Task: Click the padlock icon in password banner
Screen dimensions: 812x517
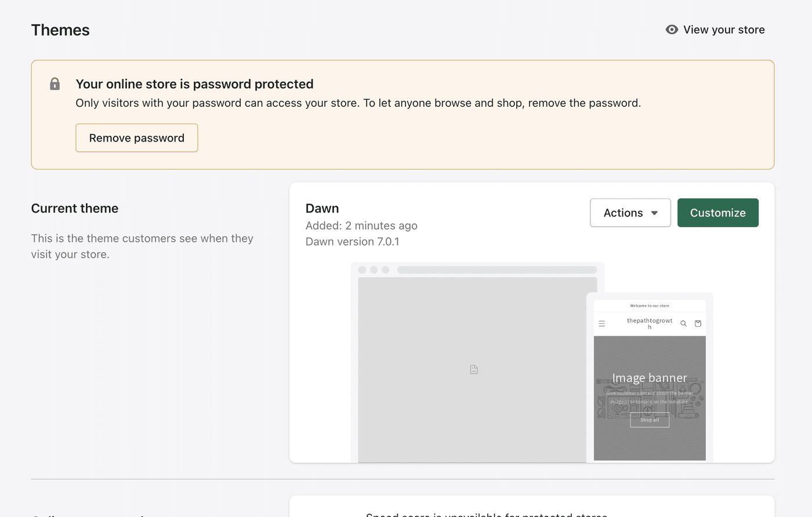Action: 55,84
